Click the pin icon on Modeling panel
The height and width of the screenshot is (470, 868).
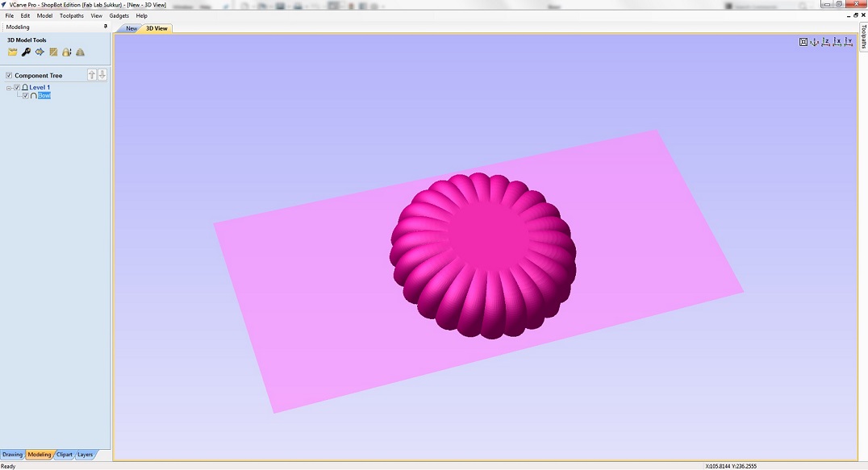coord(105,27)
